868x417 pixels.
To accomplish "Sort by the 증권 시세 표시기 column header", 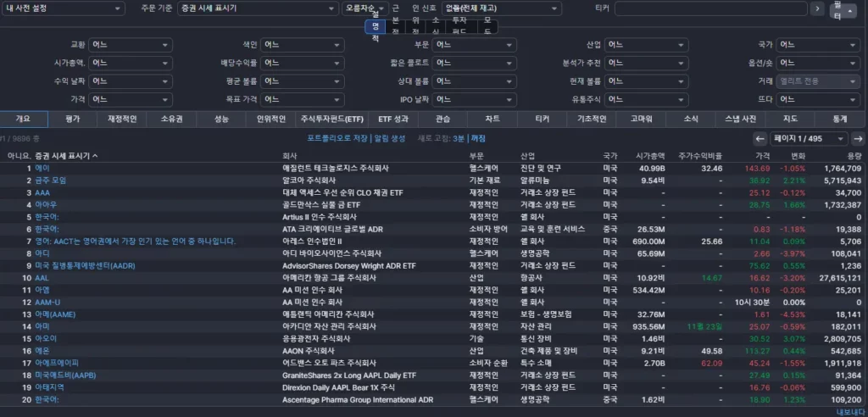I will click(66, 156).
